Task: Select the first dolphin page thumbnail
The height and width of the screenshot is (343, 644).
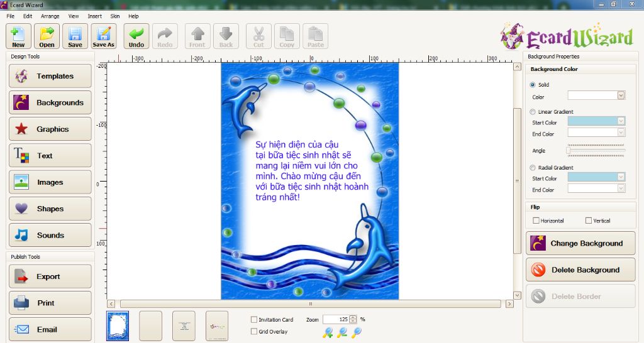Action: 118,326
